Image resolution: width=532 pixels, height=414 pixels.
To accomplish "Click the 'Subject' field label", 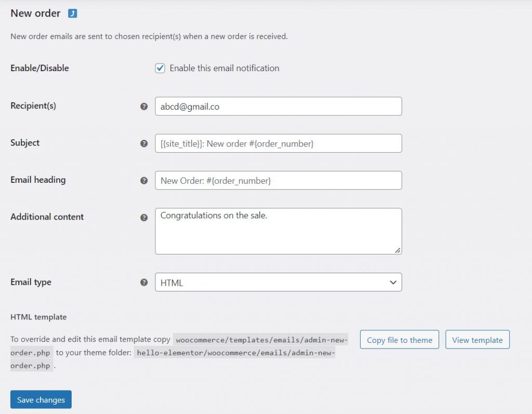I will click(25, 143).
